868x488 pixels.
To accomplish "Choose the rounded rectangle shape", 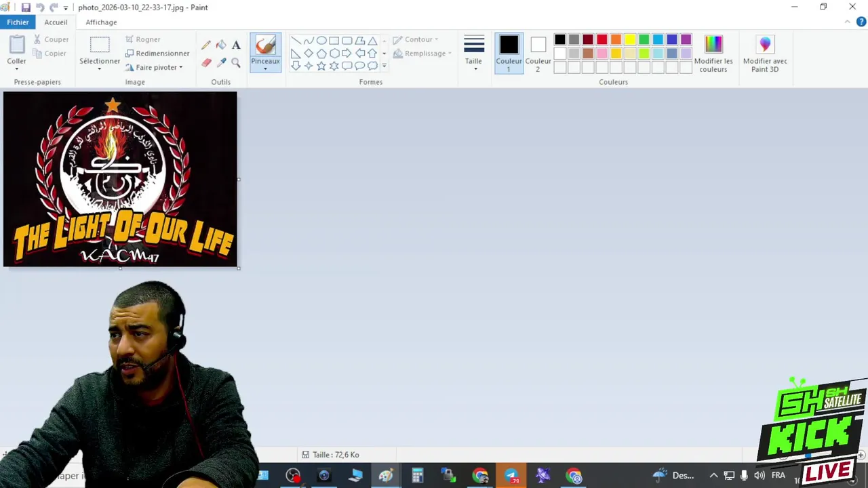I will (347, 41).
